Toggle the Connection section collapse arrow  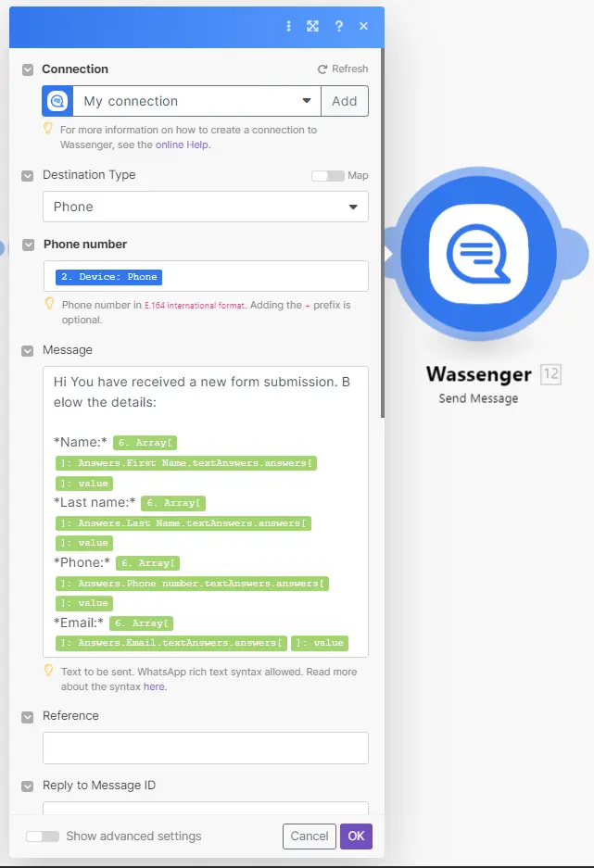tap(28, 69)
